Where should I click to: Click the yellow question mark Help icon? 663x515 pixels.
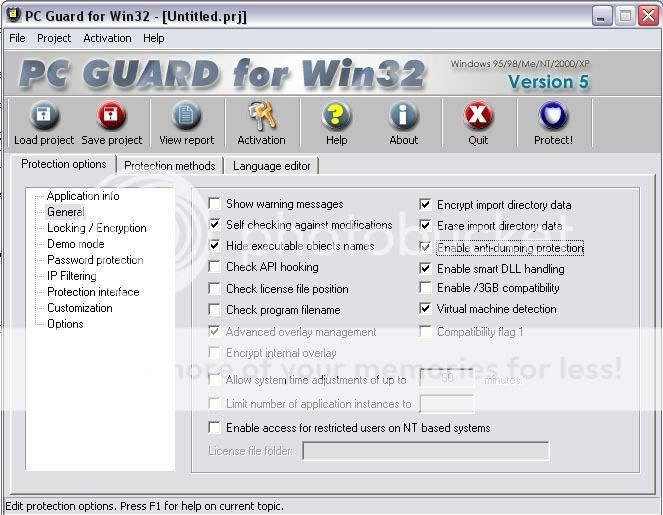pyautogui.click(x=337, y=115)
